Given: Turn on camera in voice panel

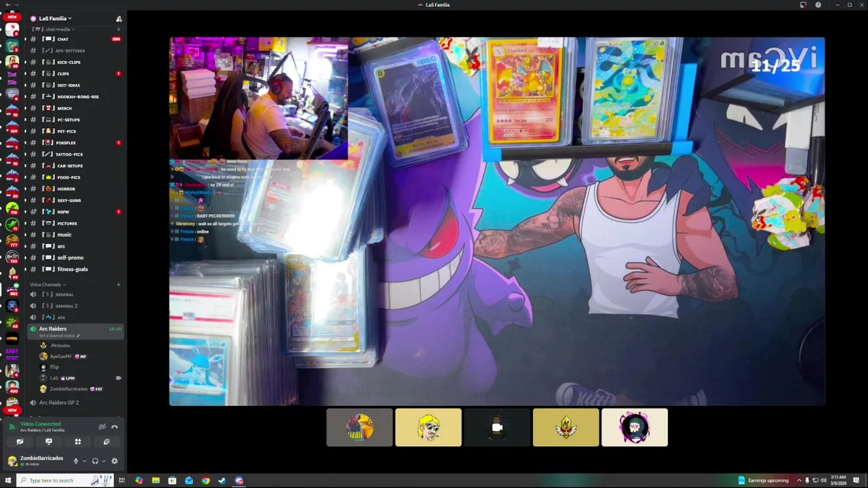Looking at the screenshot, I should pos(20,442).
